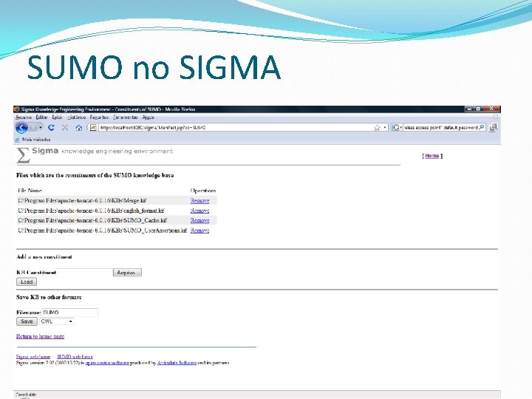
Task: Maximize the Firefox window
Action: [x=478, y=109]
